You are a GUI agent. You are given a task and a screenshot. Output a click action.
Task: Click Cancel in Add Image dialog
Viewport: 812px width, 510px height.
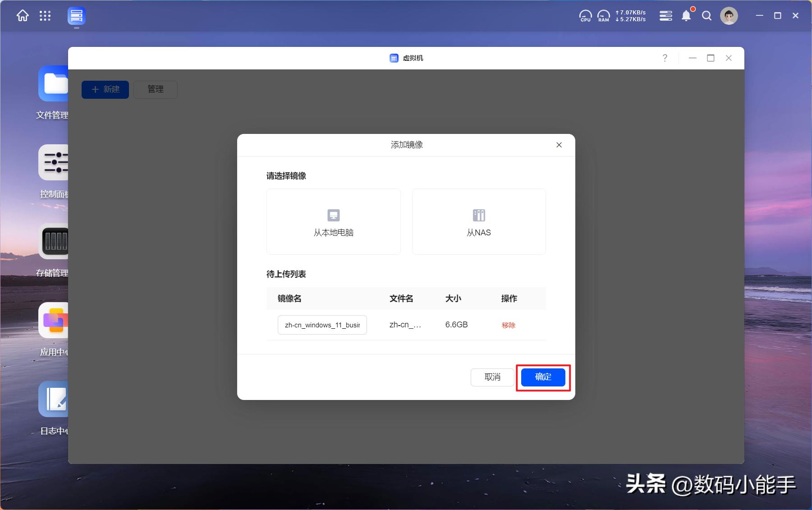[x=492, y=377]
